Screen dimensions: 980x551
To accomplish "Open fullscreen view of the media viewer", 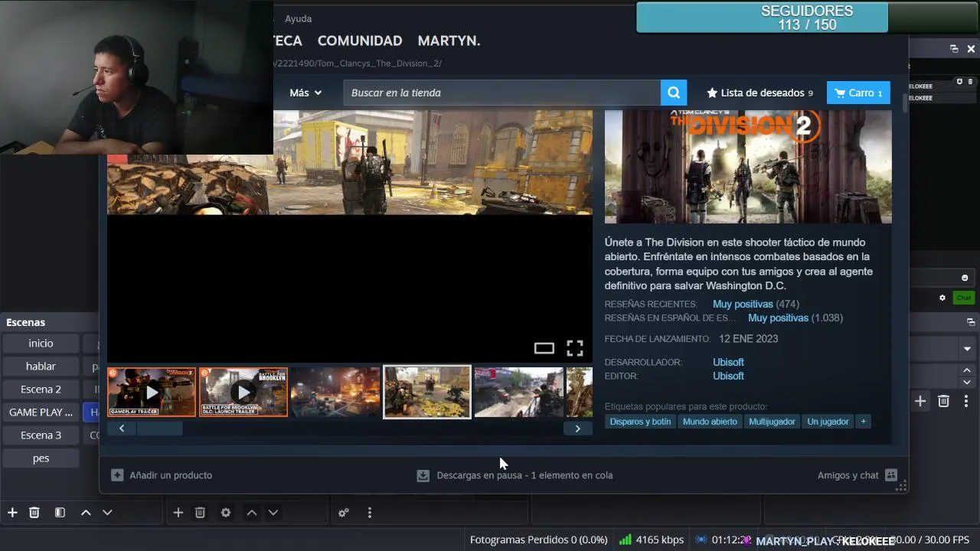I will (x=575, y=348).
